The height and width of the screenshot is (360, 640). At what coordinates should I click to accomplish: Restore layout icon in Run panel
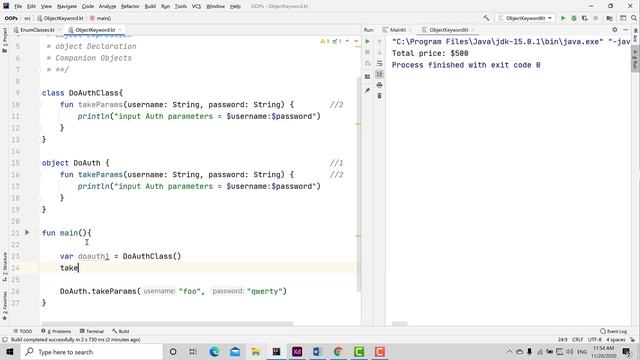367,76
